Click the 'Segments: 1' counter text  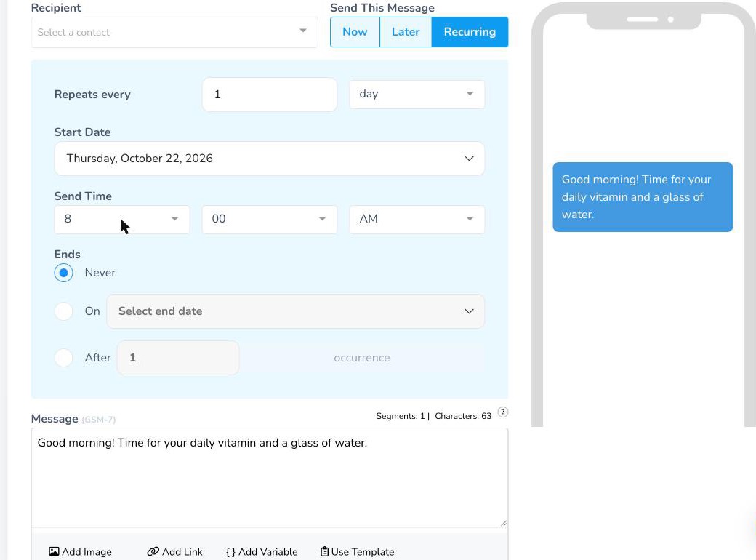click(401, 416)
